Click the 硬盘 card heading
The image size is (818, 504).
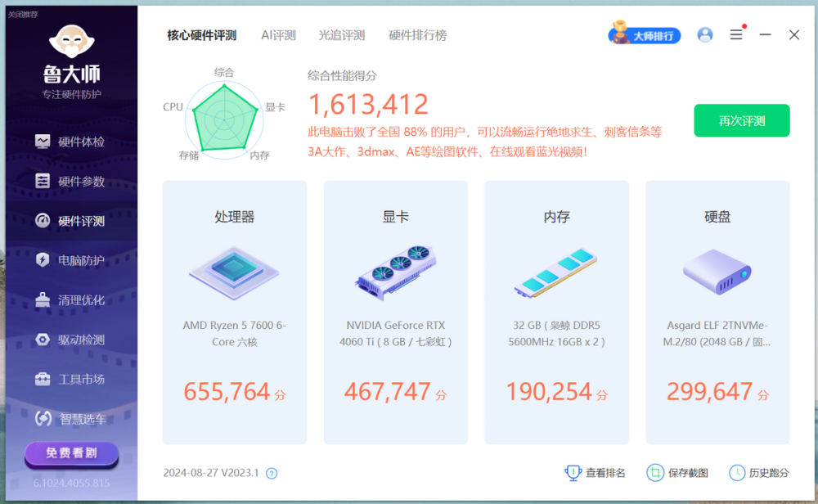(717, 217)
